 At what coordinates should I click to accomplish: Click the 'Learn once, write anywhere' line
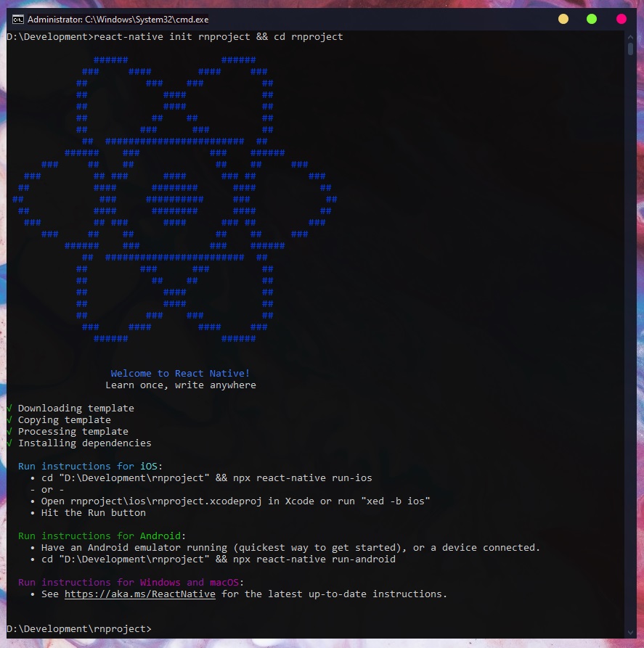coord(181,385)
